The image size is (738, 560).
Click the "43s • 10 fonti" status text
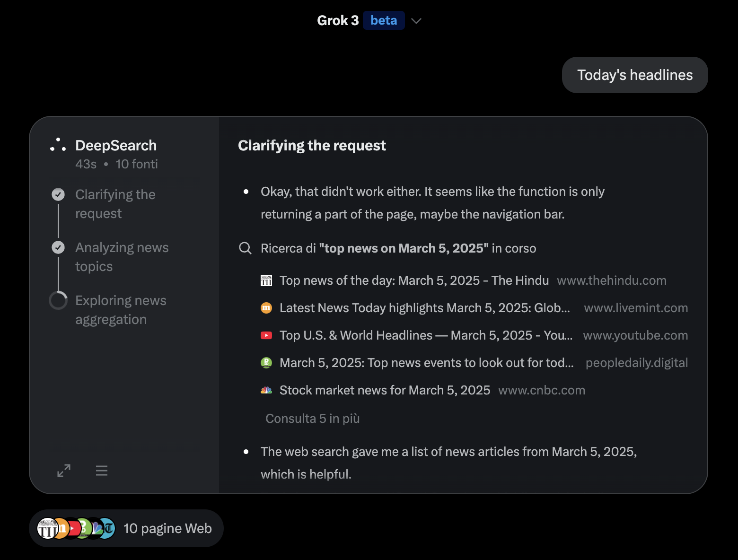(116, 164)
